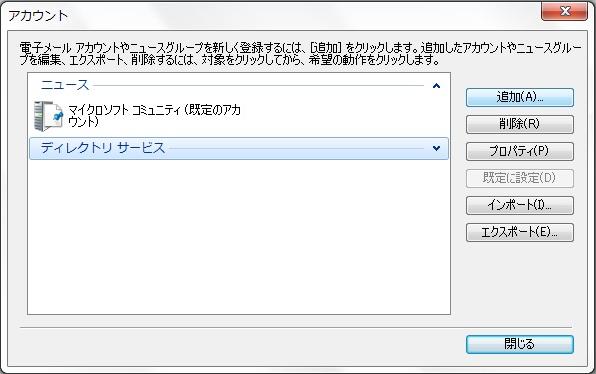Collapse the ニュース section chevron
The image size is (596, 374).
click(x=436, y=86)
